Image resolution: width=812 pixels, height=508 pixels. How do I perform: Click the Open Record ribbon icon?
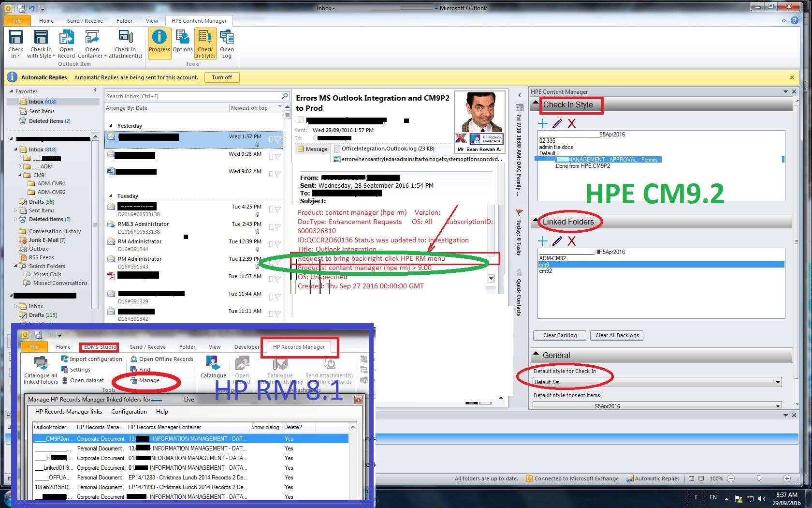(x=66, y=43)
